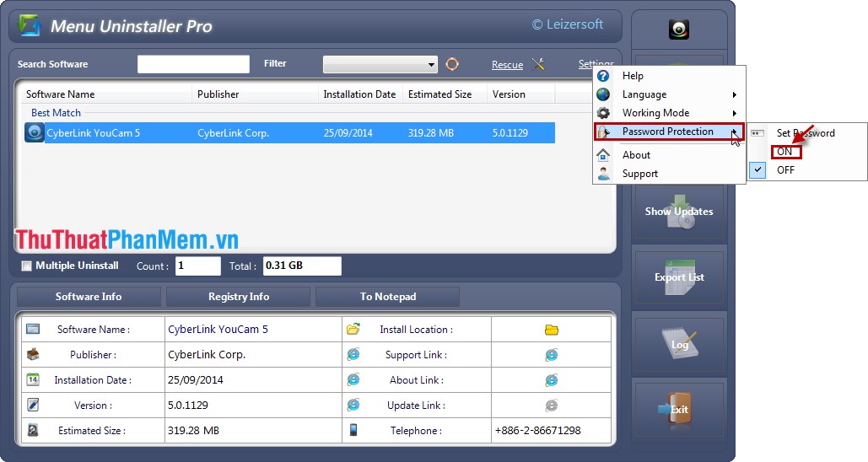Expand the Language submenu arrow
Viewport: 868px width, 462px height.
(735, 94)
